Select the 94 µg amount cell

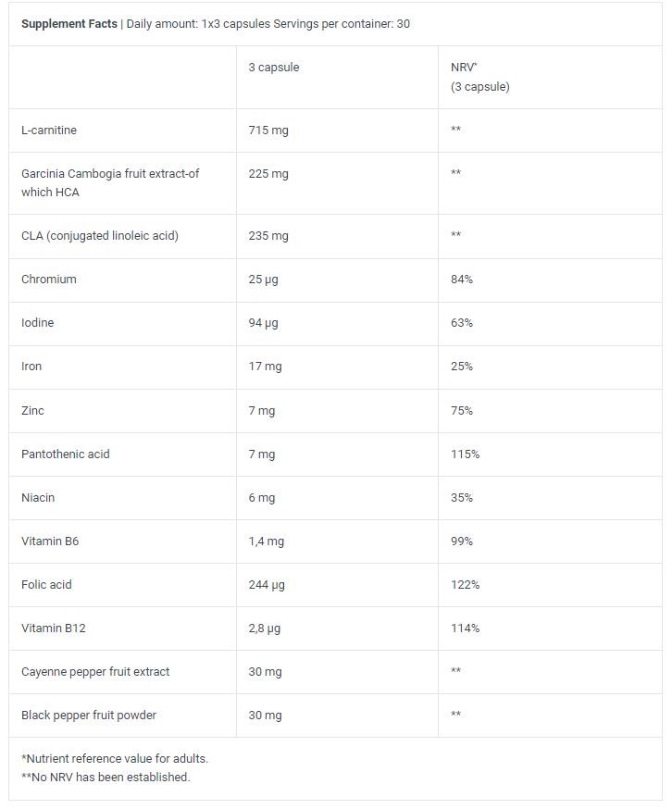tap(265, 323)
